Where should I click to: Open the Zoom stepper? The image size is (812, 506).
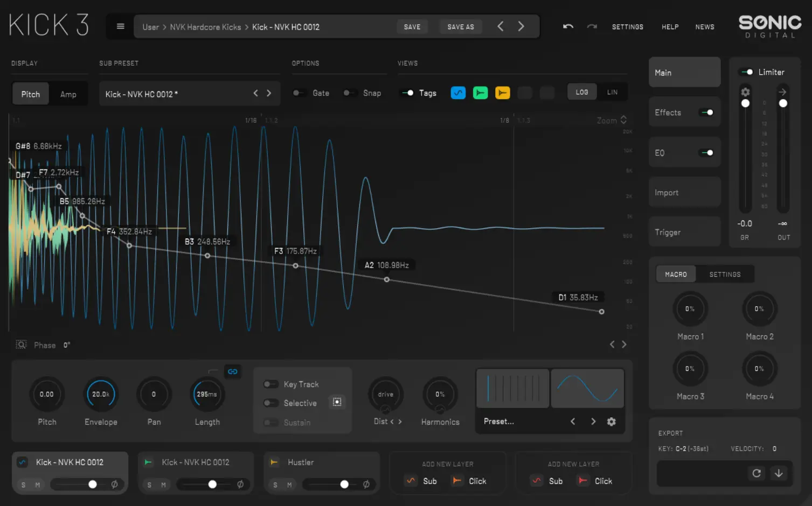[623, 120]
